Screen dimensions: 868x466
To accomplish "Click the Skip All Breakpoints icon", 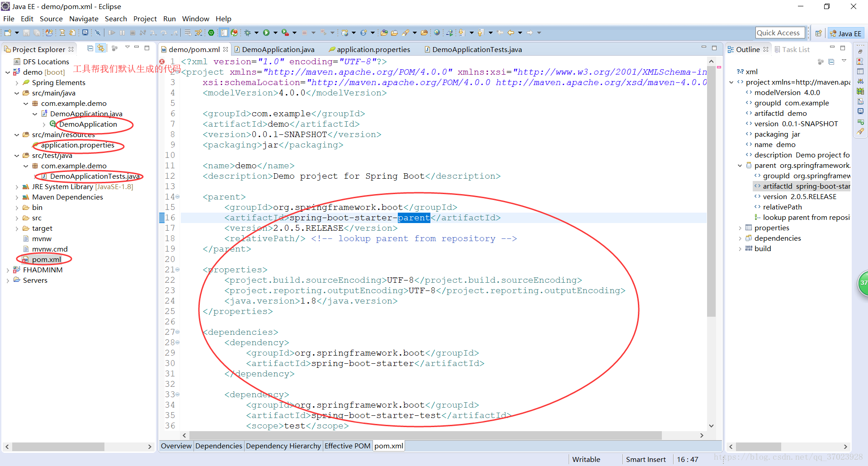I will (97, 33).
